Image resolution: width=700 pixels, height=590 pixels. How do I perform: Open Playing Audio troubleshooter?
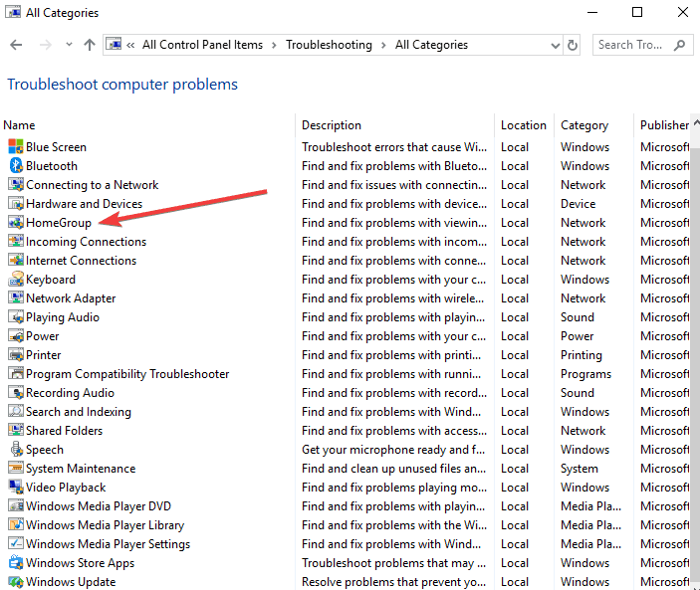pos(63,317)
